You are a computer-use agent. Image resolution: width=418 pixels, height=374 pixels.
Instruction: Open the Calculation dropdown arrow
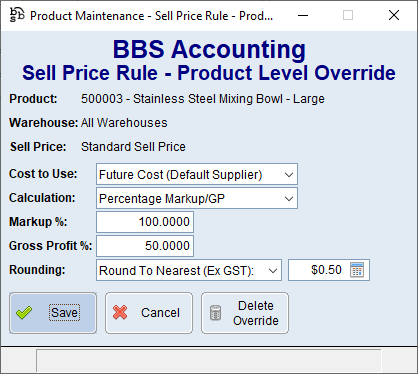coord(289,199)
